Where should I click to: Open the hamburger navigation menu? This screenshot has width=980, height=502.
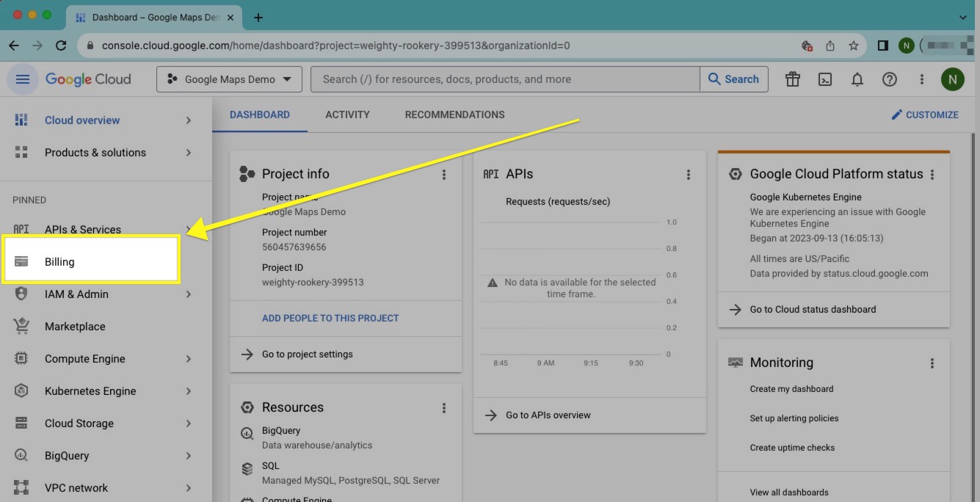tap(23, 79)
